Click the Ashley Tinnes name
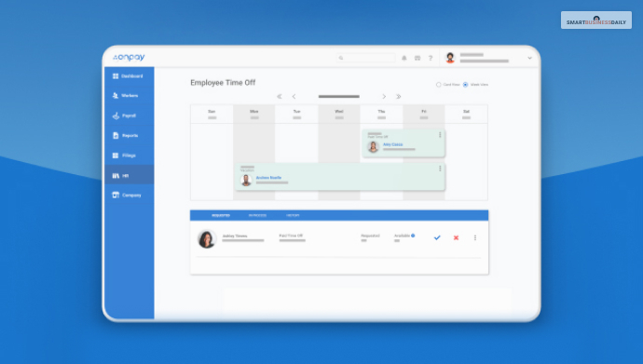This screenshot has height=364, width=643. tap(235, 236)
